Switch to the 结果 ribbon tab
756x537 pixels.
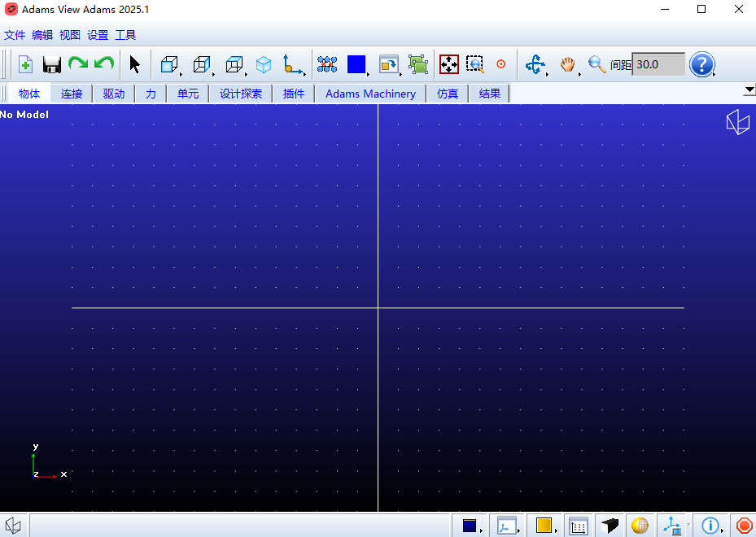490,94
